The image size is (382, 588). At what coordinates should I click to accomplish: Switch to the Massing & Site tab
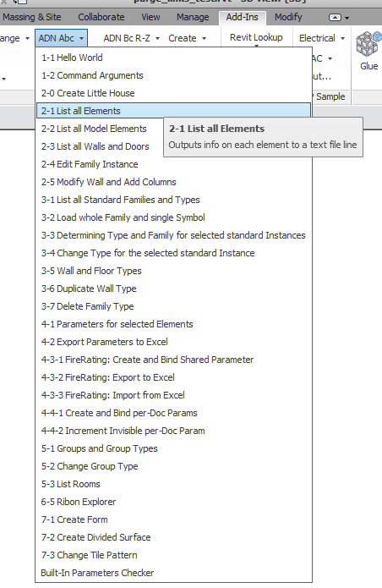(x=32, y=17)
